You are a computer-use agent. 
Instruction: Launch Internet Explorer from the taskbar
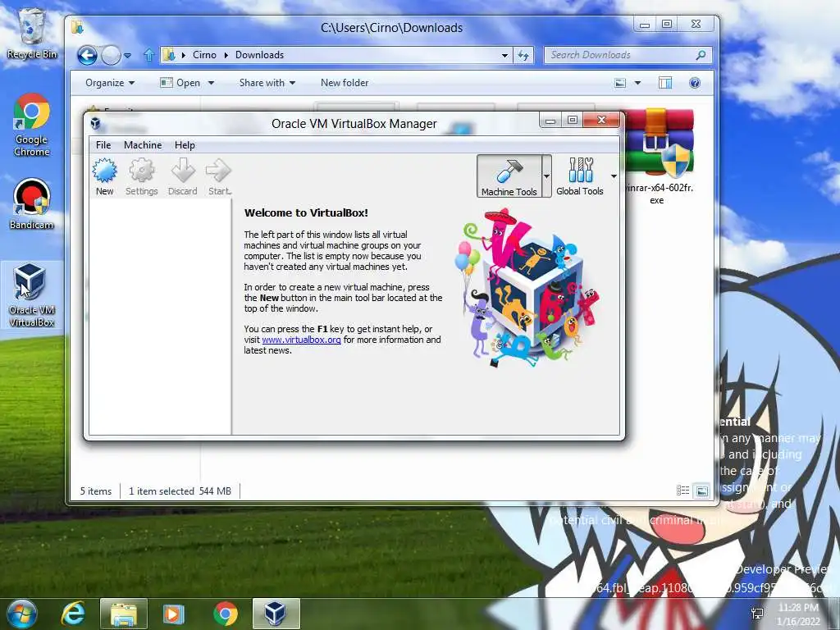point(73,614)
